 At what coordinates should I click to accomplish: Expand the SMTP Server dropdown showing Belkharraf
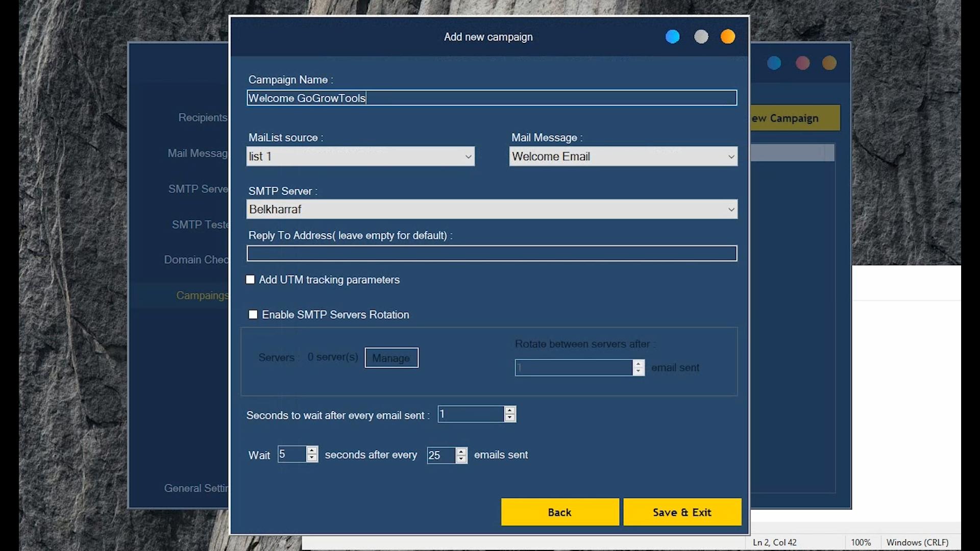(731, 209)
